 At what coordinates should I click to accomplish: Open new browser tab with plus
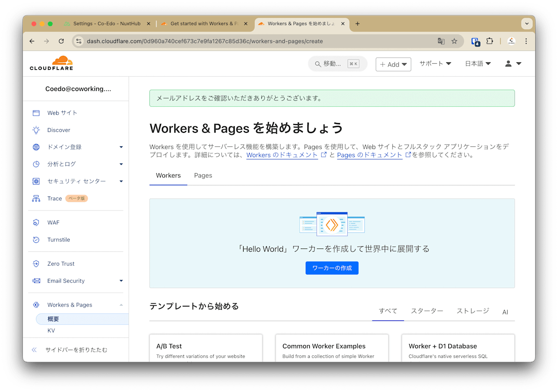coord(357,24)
